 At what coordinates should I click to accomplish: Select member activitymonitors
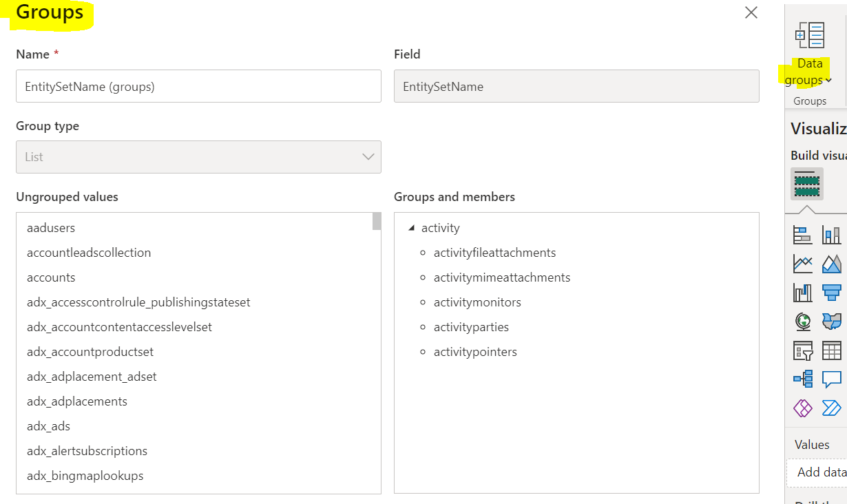[477, 302]
